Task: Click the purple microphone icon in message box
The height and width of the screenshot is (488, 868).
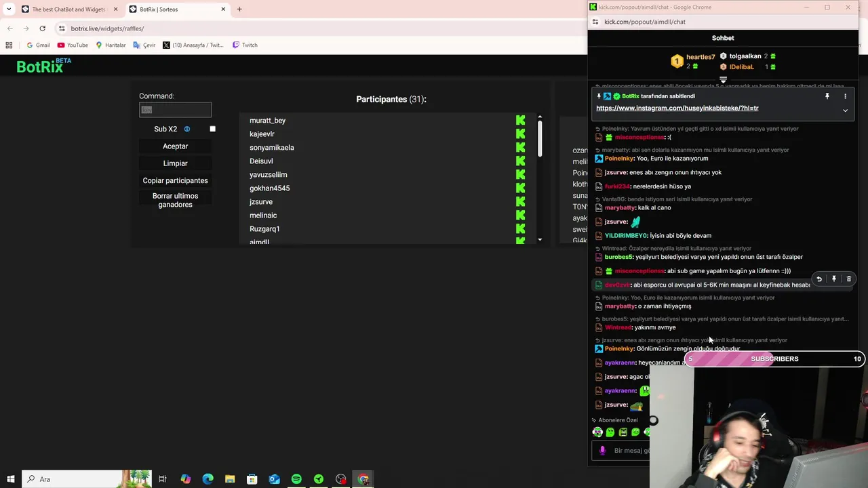Action: click(x=602, y=450)
